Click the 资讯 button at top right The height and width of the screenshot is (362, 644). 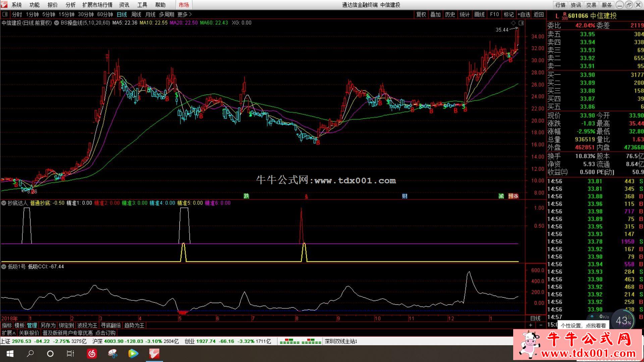coord(576,5)
